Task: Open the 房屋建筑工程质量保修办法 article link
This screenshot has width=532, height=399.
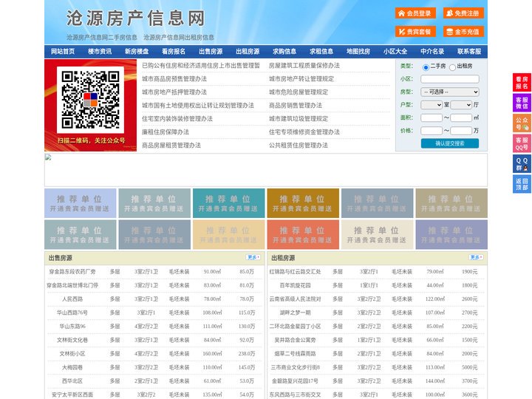Action: (x=304, y=66)
